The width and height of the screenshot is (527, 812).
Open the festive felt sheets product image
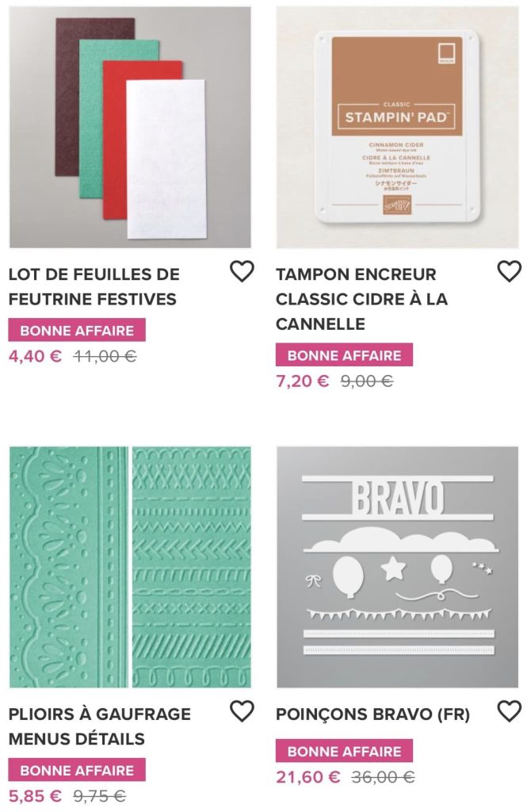[x=130, y=128]
